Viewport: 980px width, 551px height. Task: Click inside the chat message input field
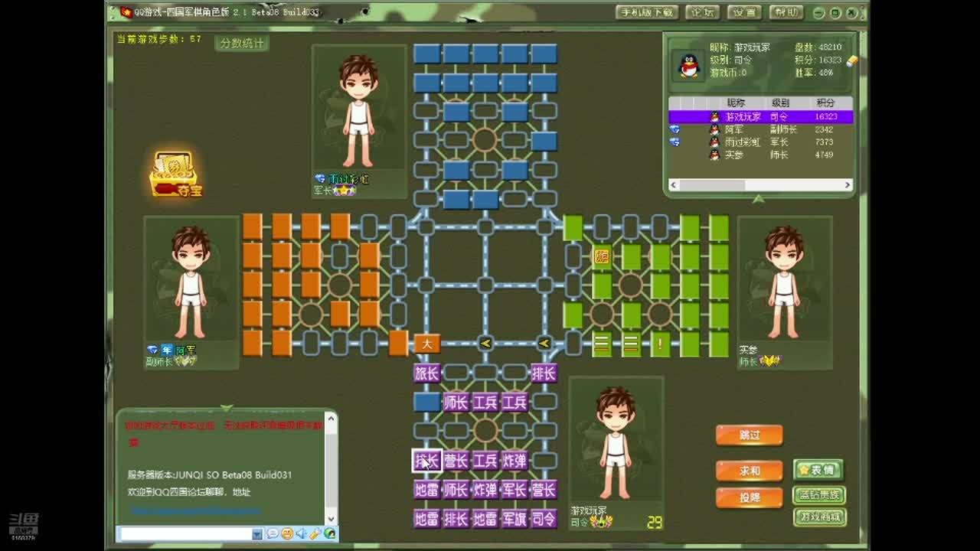tap(185, 534)
